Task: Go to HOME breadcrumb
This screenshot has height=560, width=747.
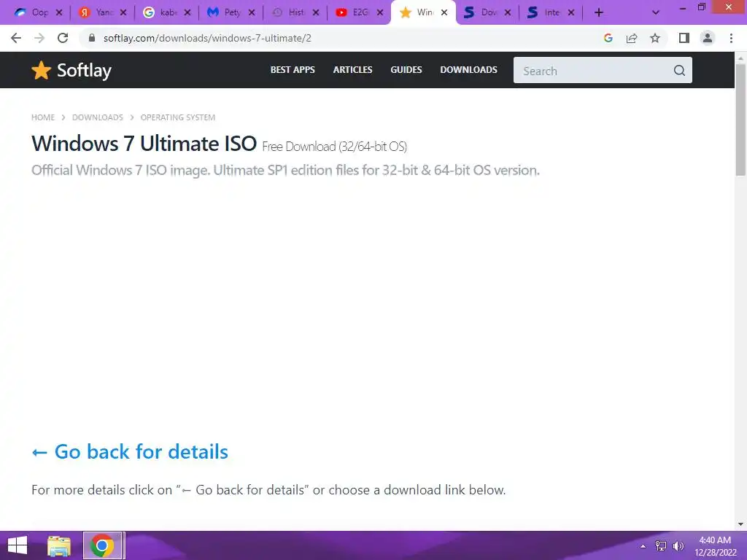Action: pyautogui.click(x=43, y=117)
